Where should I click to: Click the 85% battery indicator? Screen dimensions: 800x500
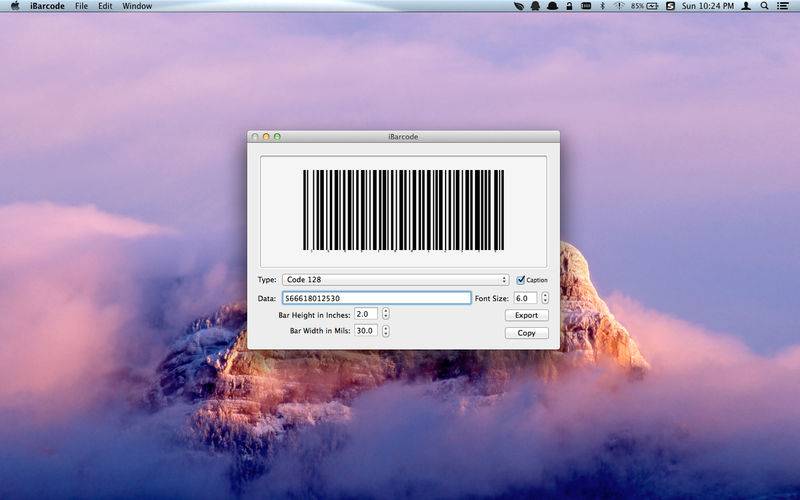point(644,6)
